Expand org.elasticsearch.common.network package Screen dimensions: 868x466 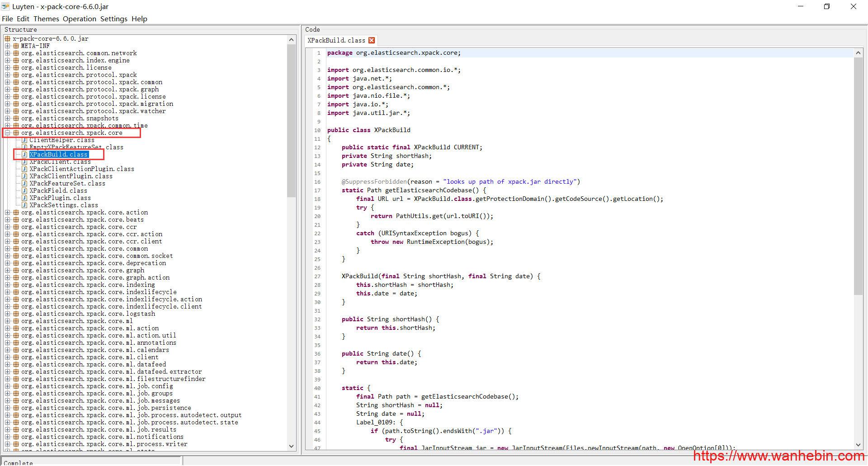(x=8, y=53)
